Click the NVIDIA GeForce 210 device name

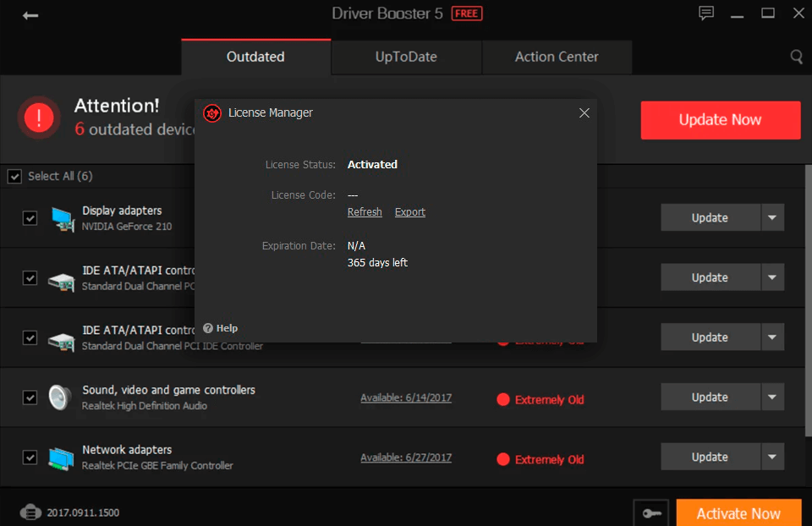[x=127, y=227]
